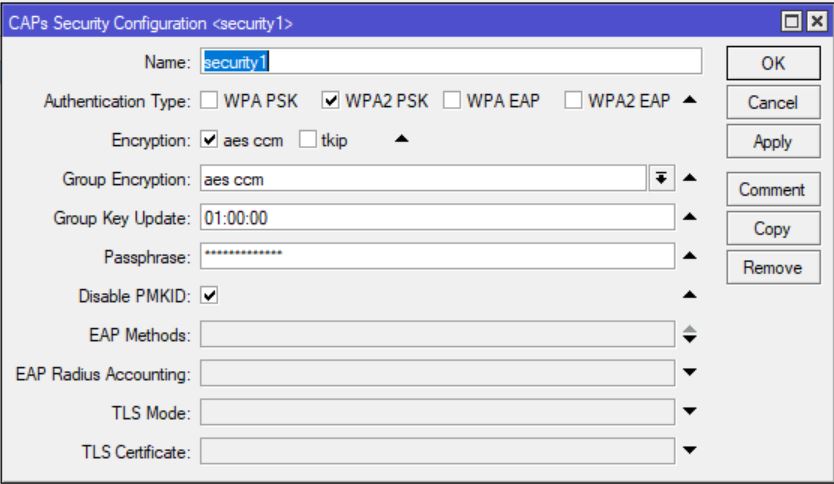Click the EAP Methods field
Screen dimensions: 834x484
click(437, 334)
